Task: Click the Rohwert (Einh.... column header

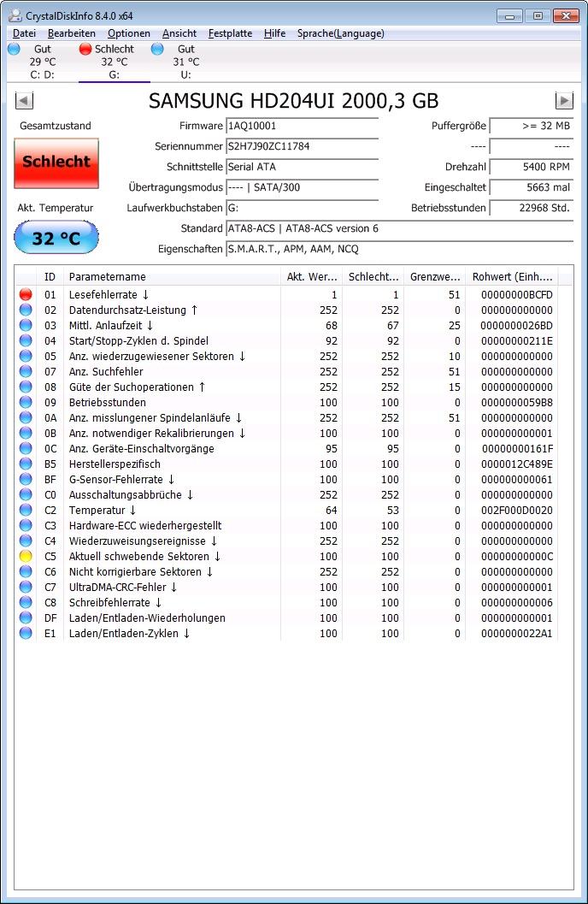Action: 512,277
